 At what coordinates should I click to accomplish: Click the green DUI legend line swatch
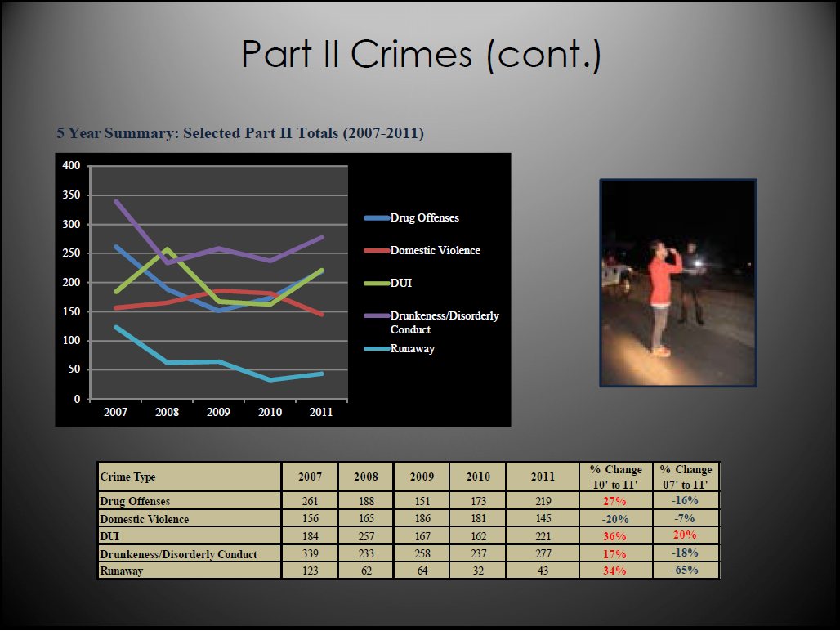[x=377, y=284]
